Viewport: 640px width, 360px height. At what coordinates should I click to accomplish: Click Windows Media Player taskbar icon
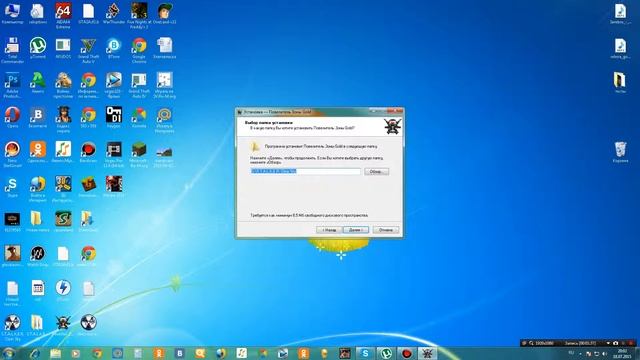[x=76, y=353]
